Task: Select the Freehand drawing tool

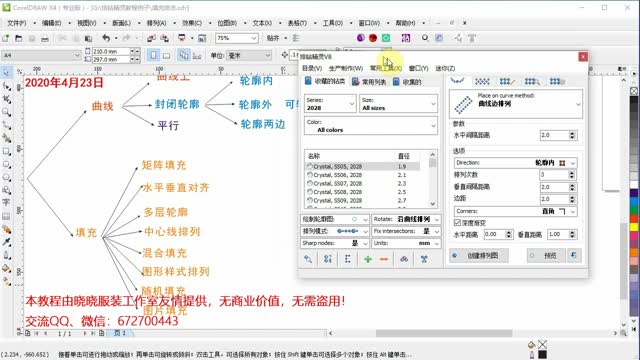Action: click(6, 125)
